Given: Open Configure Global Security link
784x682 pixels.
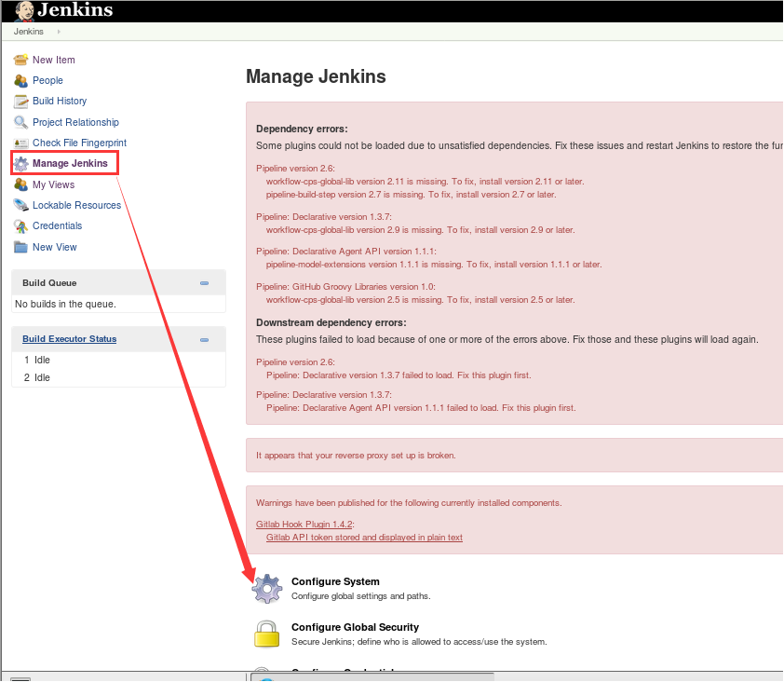Looking at the screenshot, I should click(x=355, y=627).
